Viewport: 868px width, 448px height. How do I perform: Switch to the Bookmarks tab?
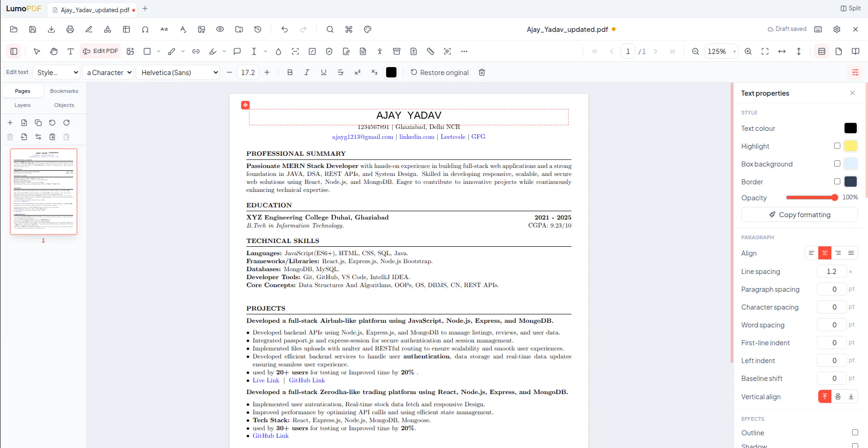coord(64,91)
